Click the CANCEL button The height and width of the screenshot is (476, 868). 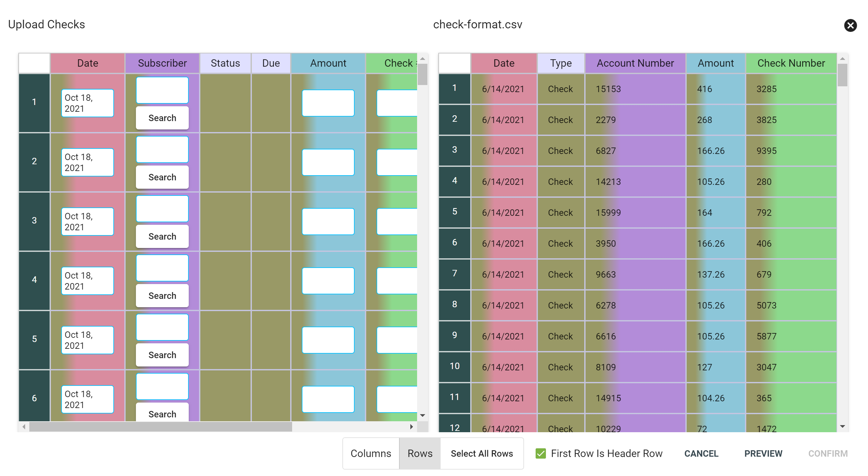pyautogui.click(x=701, y=453)
